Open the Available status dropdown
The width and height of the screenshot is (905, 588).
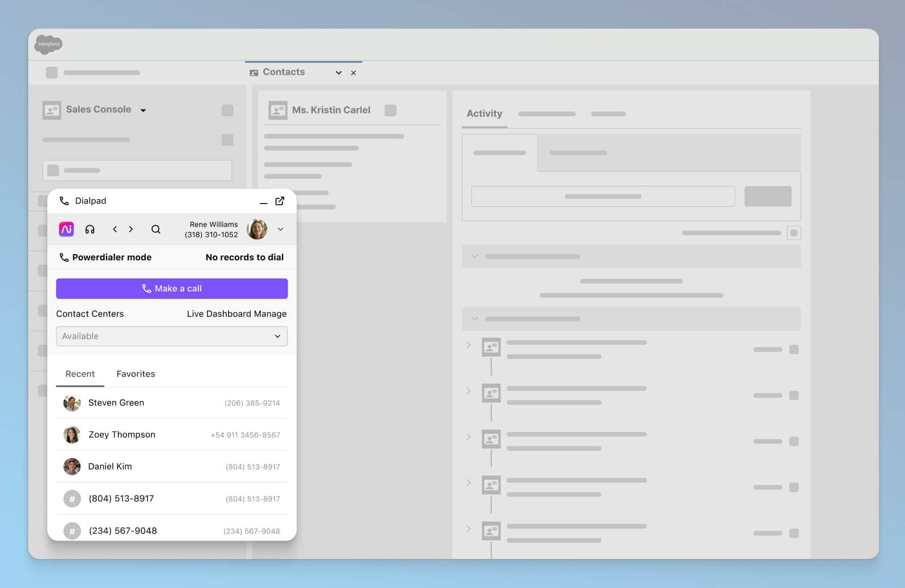[171, 336]
